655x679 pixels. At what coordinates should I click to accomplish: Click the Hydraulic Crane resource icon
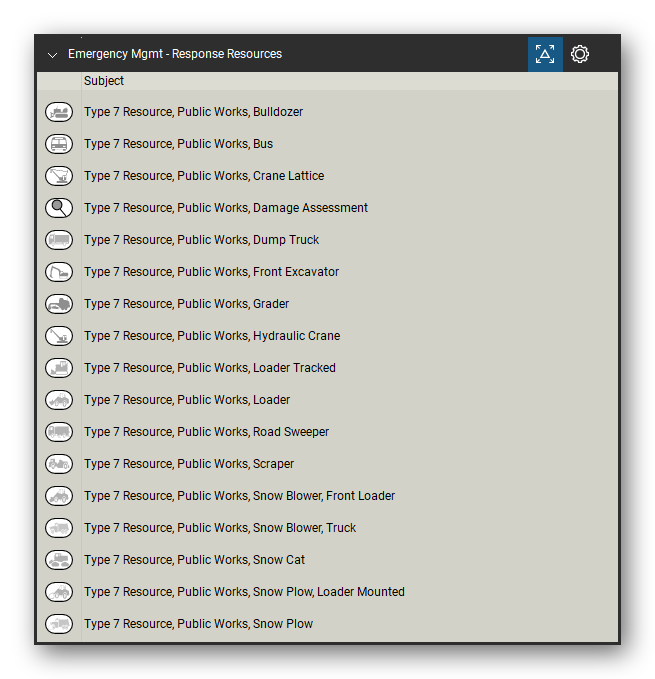59,336
